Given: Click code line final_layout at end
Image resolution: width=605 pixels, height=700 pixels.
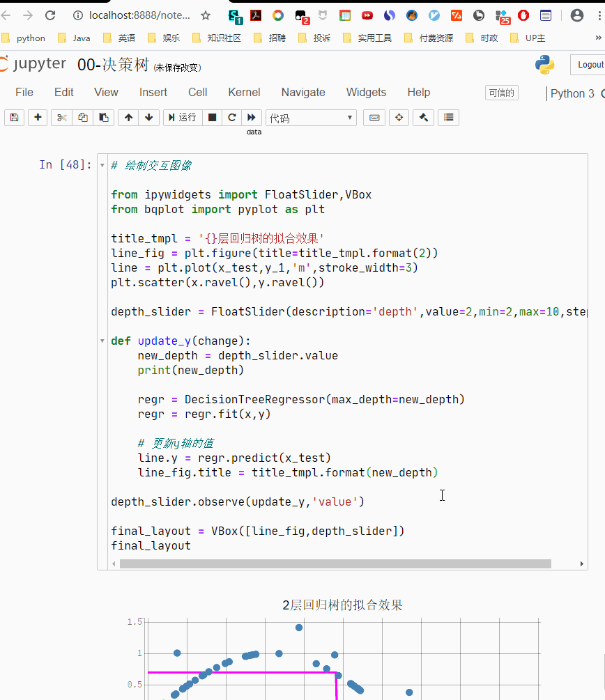Looking at the screenshot, I should pos(151,545).
